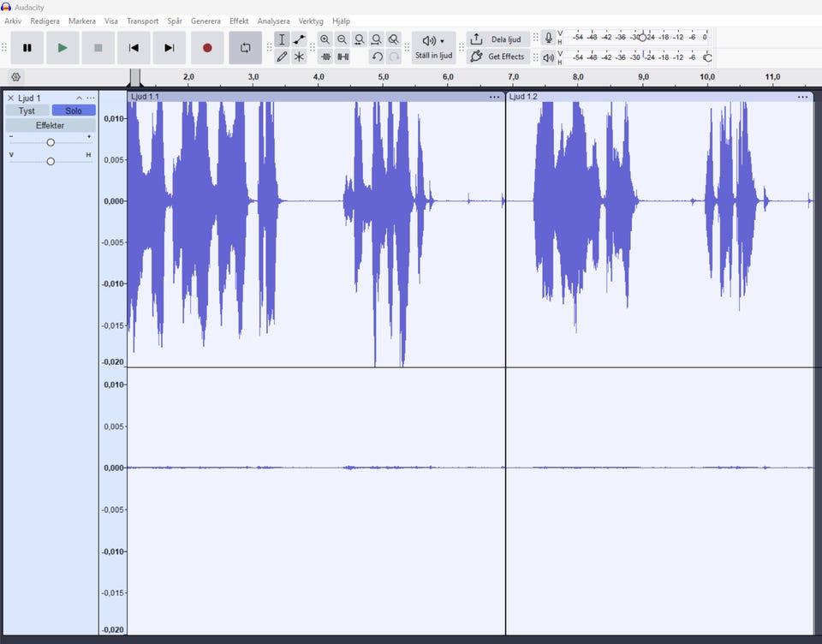Screen dimensions: 822x644
Task: Click the Dela ljud button
Action: pos(498,39)
